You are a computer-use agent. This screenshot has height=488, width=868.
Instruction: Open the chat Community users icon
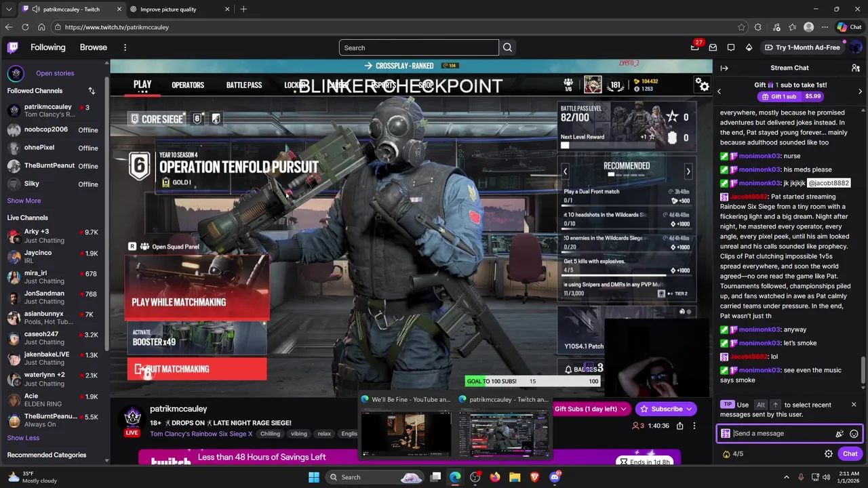point(856,68)
